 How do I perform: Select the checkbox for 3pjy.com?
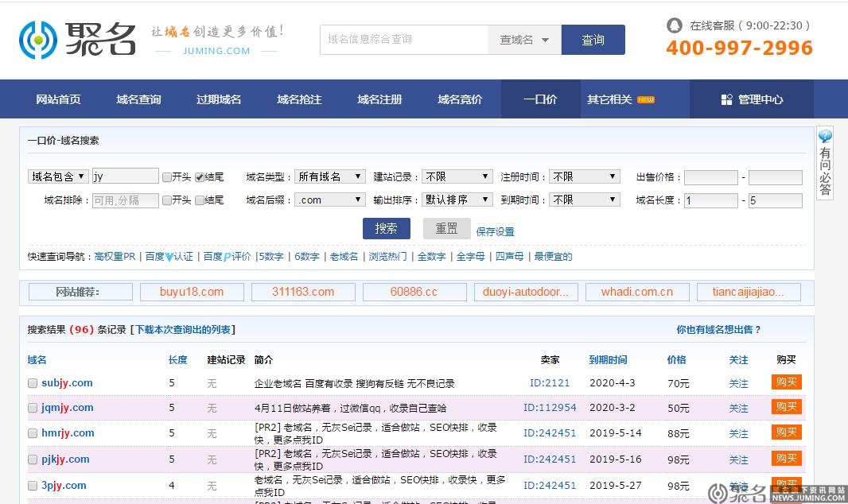click(33, 486)
